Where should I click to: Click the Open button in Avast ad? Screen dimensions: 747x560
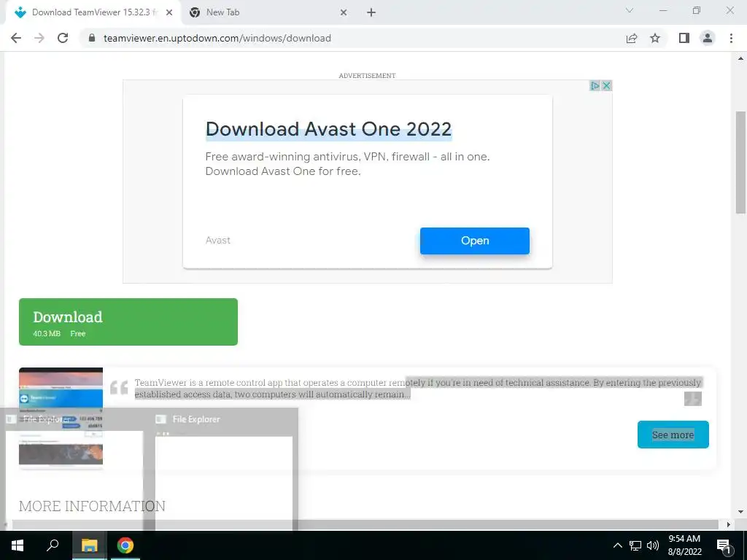pyautogui.click(x=474, y=241)
